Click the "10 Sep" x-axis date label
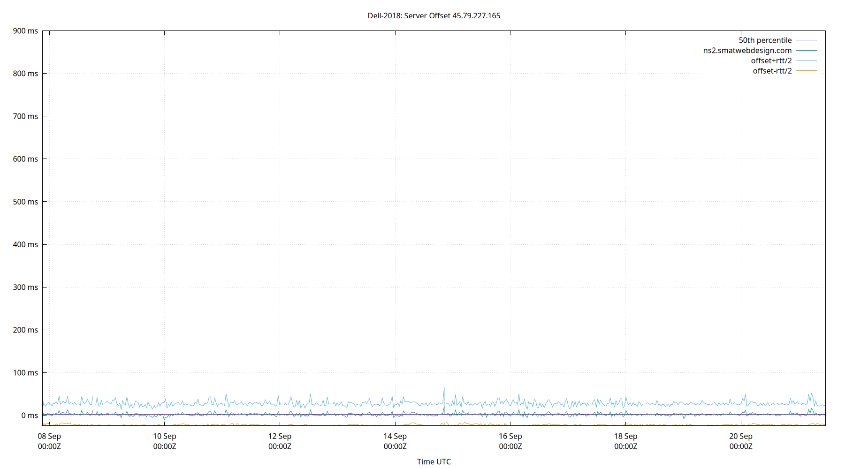Image resolution: width=868 pixels, height=469 pixels. coord(165,436)
